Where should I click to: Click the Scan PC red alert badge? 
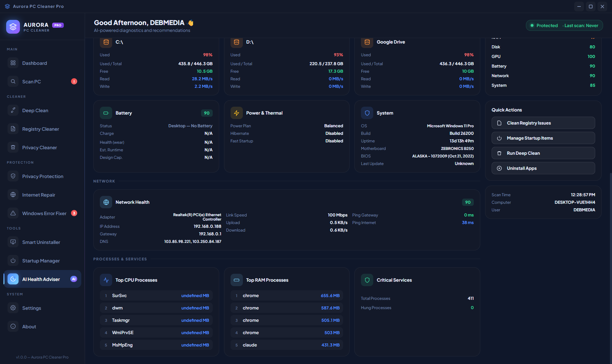coord(74,81)
